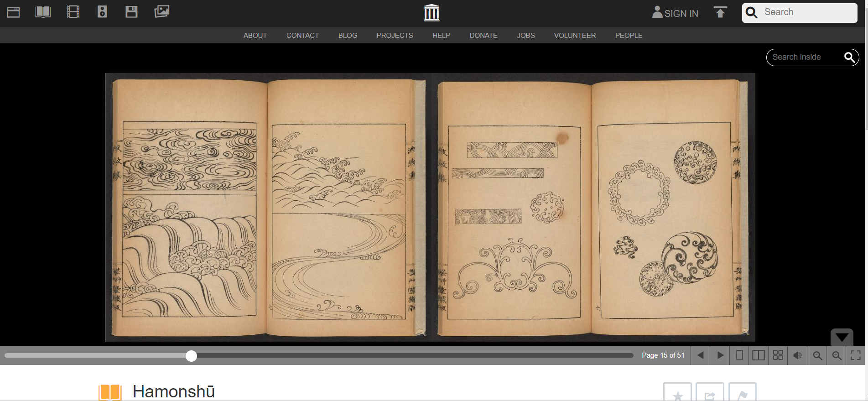
Task: Favorite this item with the star
Action: coord(678,393)
